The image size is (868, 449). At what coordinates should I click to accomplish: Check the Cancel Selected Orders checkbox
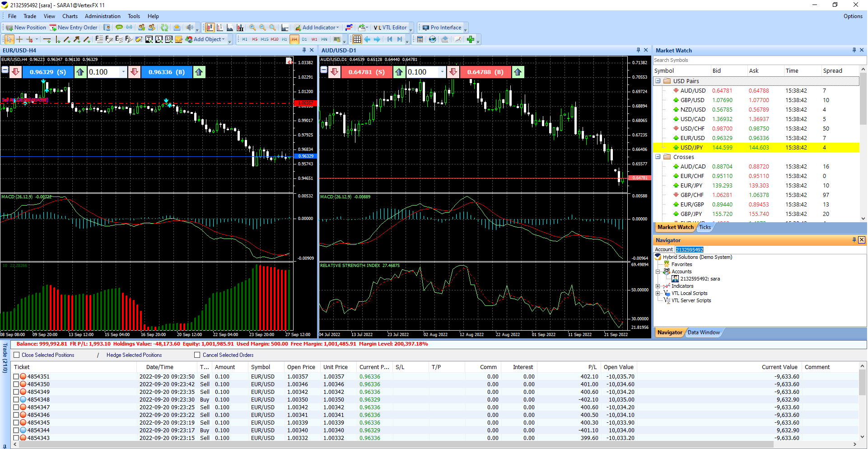[x=197, y=355]
